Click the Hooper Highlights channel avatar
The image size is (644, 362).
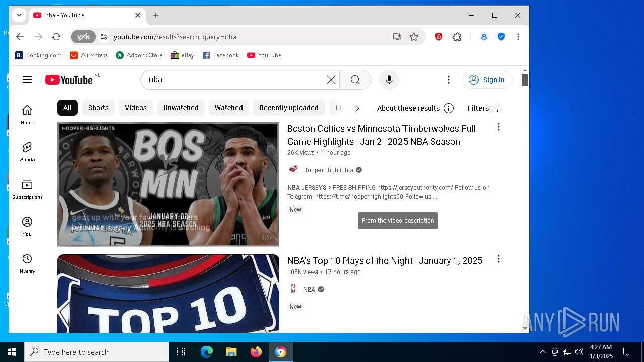[293, 170]
